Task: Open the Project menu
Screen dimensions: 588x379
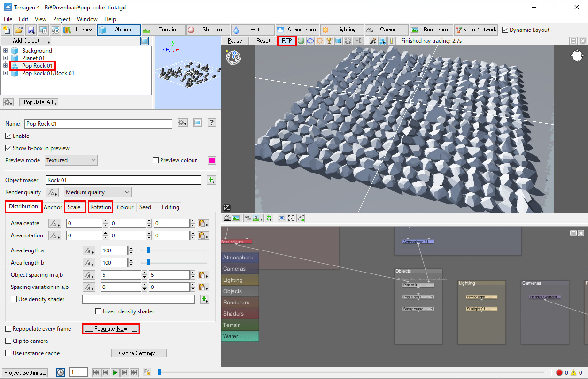Action: coord(62,19)
